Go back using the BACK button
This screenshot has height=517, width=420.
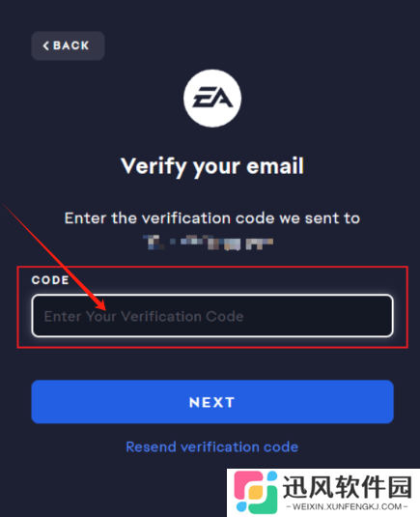(x=68, y=45)
